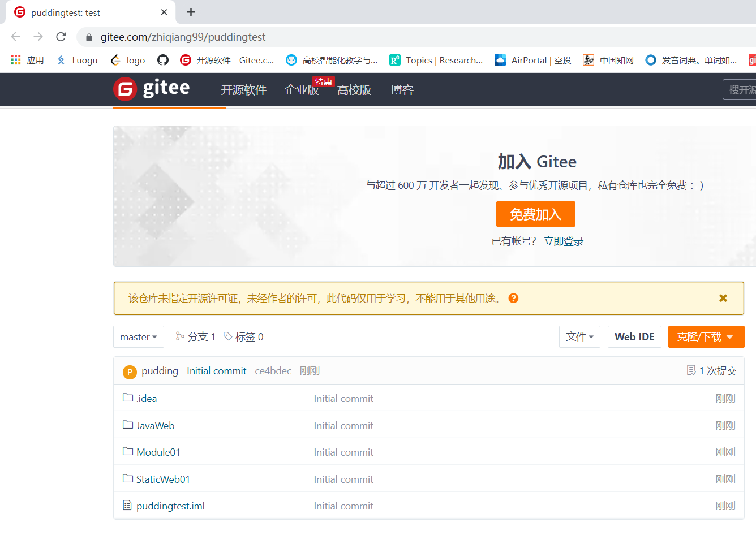756x540 pixels.
Task: Click the tag icon labeled 标签 0
Action: 228,336
